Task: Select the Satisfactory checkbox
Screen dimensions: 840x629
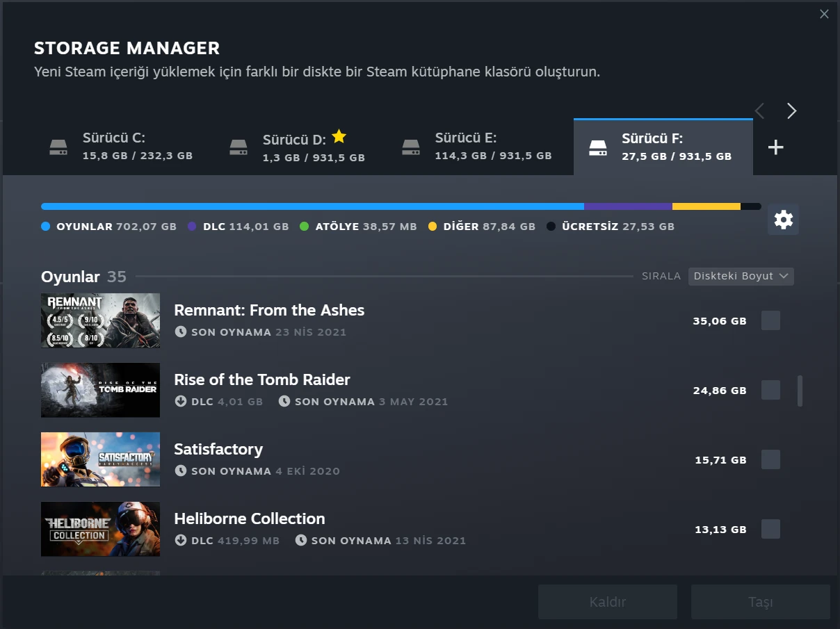Action: click(770, 459)
